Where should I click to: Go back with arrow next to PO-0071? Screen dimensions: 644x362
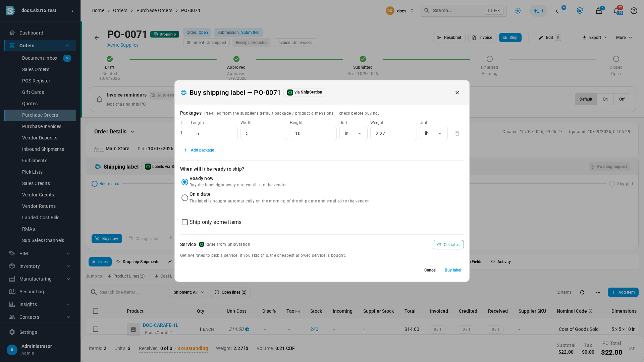pyautogui.click(x=97, y=38)
